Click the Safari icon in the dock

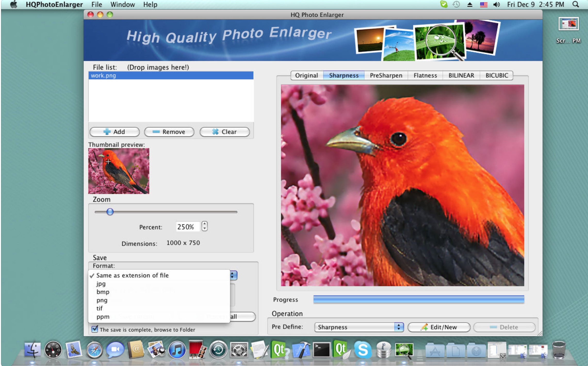[x=94, y=350]
